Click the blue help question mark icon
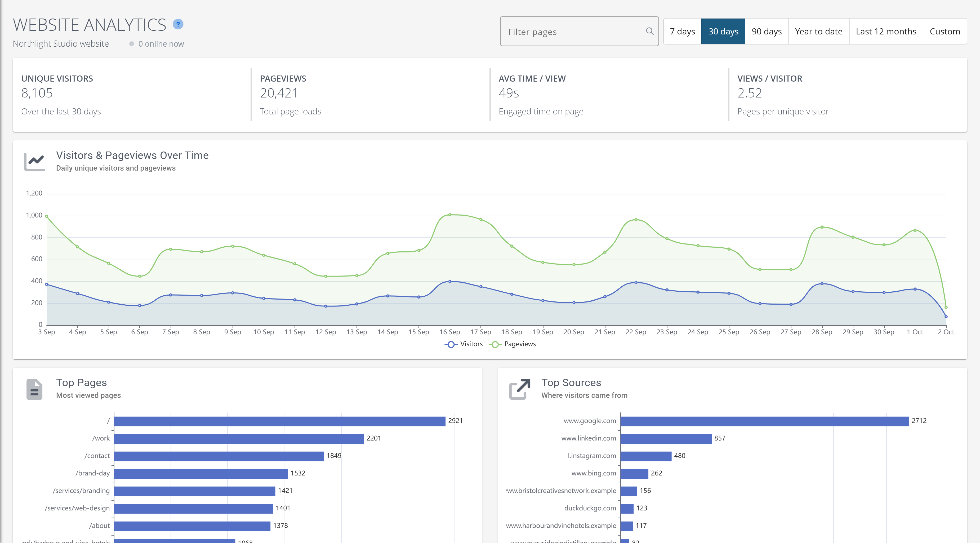Image resolution: width=980 pixels, height=543 pixels. 178,24
